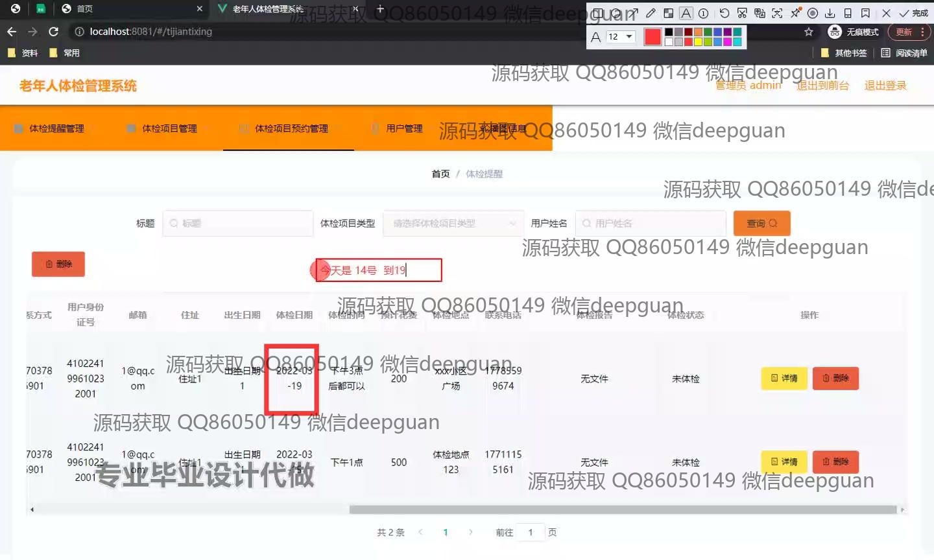Select the pencil drawing tool in screenshot toolbar
The height and width of the screenshot is (560, 934).
651,13
